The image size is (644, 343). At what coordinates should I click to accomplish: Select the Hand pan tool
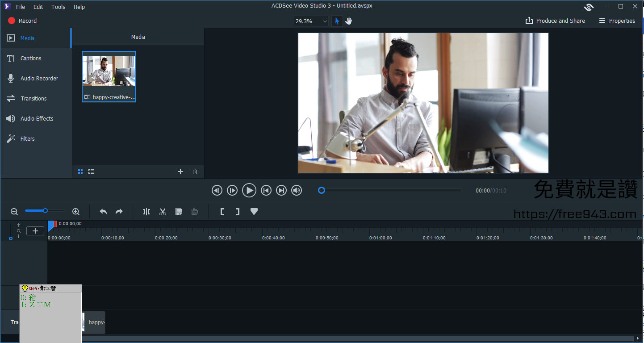pyautogui.click(x=349, y=21)
